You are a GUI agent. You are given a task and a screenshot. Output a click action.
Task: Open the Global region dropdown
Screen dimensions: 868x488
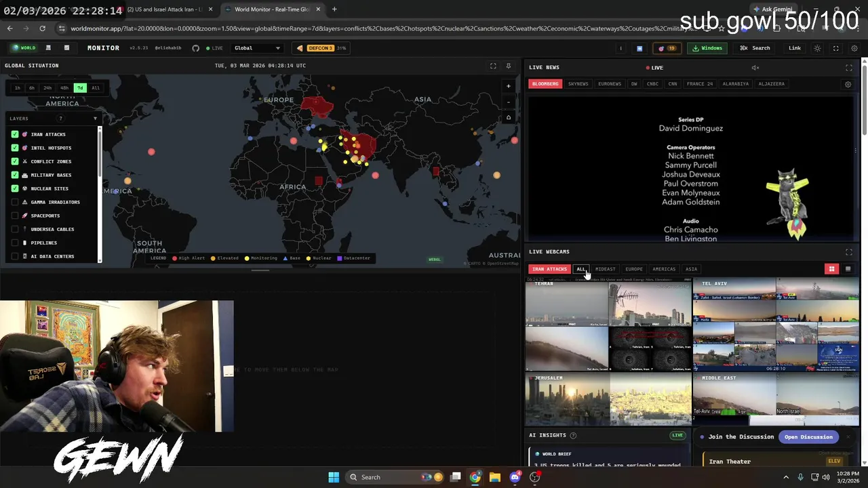257,48
